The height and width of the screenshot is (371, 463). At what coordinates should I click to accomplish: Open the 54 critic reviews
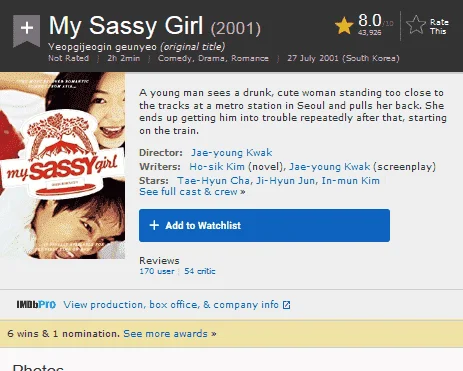[x=200, y=271]
